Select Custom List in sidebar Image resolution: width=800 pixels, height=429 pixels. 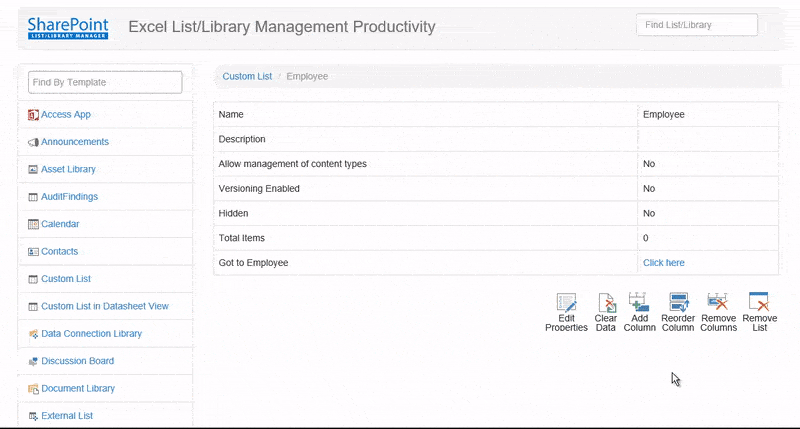[66, 279]
